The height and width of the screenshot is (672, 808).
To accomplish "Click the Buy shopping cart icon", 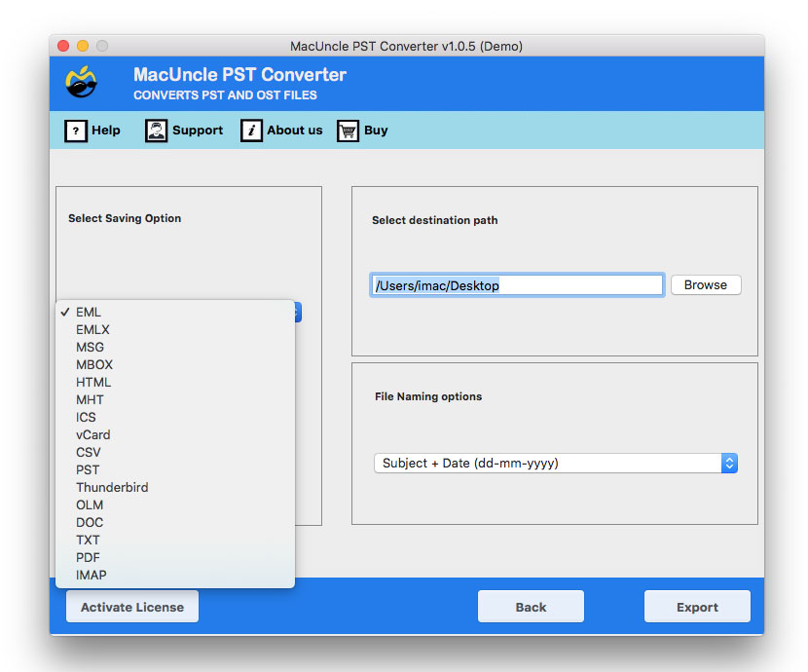I will point(348,131).
